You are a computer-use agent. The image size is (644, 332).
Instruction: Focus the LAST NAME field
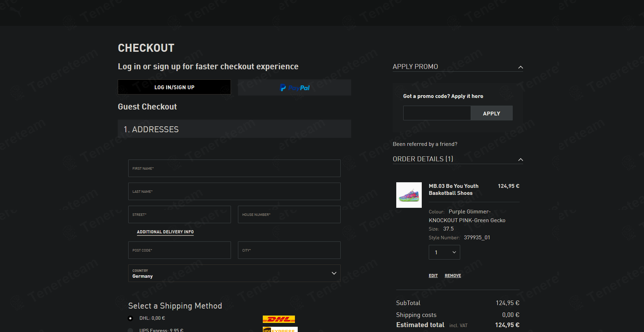234,191
